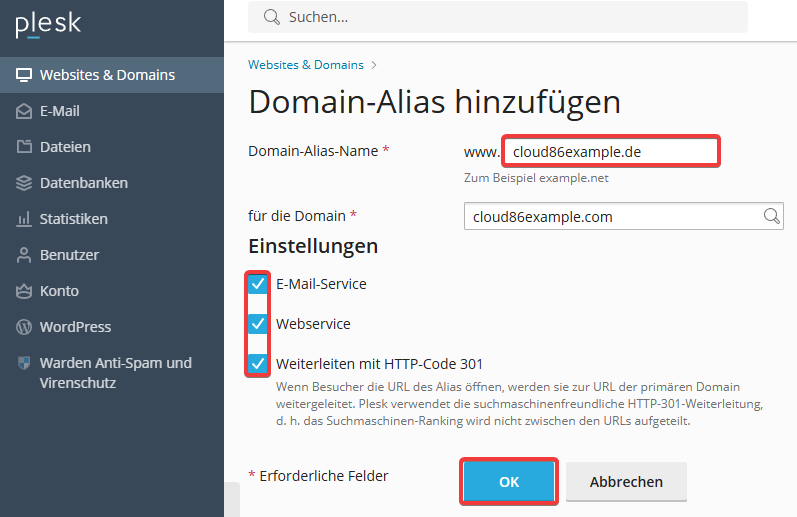797x517 pixels.
Task: Click the Abbrechen button
Action: [x=626, y=481]
